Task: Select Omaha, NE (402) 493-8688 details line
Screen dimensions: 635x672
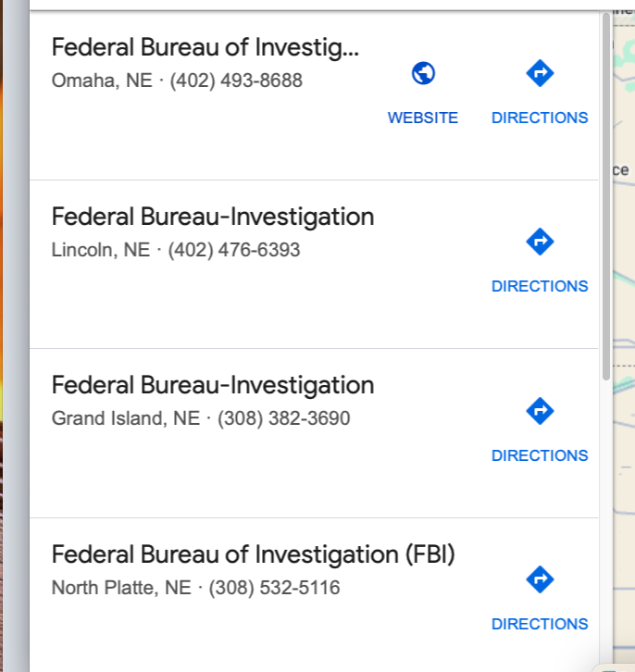Action: 177,81
